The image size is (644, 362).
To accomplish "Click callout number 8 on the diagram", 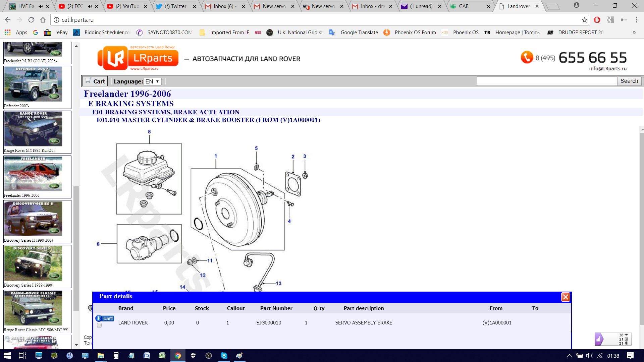I will pyautogui.click(x=149, y=132).
